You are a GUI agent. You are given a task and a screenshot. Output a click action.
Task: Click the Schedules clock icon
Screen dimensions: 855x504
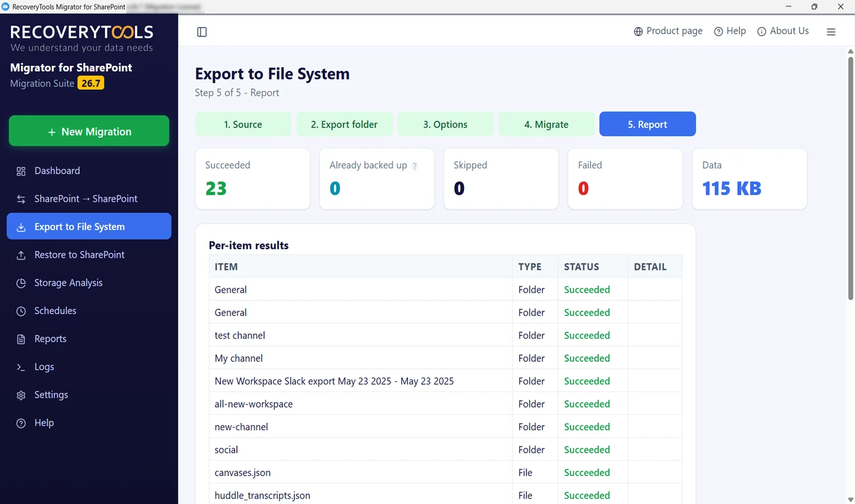(21, 312)
